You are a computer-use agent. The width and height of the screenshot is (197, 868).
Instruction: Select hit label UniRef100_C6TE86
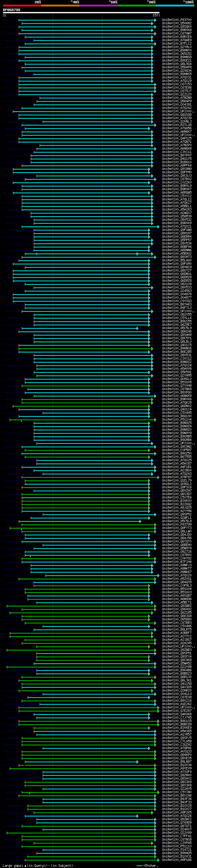(176, 88)
